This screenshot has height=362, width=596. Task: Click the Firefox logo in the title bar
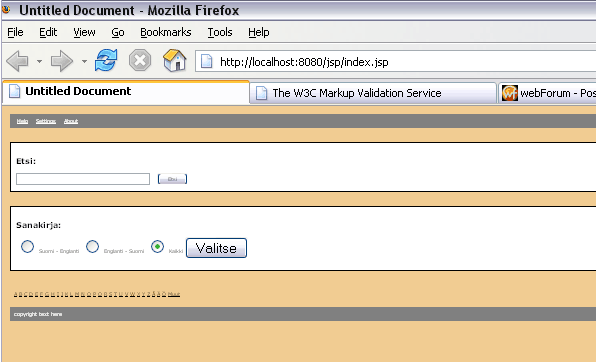6,9
